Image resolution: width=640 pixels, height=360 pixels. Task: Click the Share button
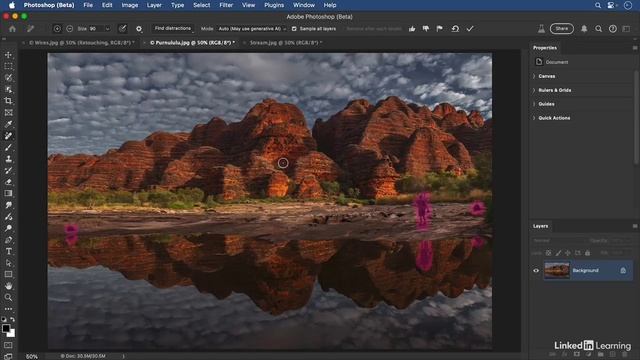562,29
